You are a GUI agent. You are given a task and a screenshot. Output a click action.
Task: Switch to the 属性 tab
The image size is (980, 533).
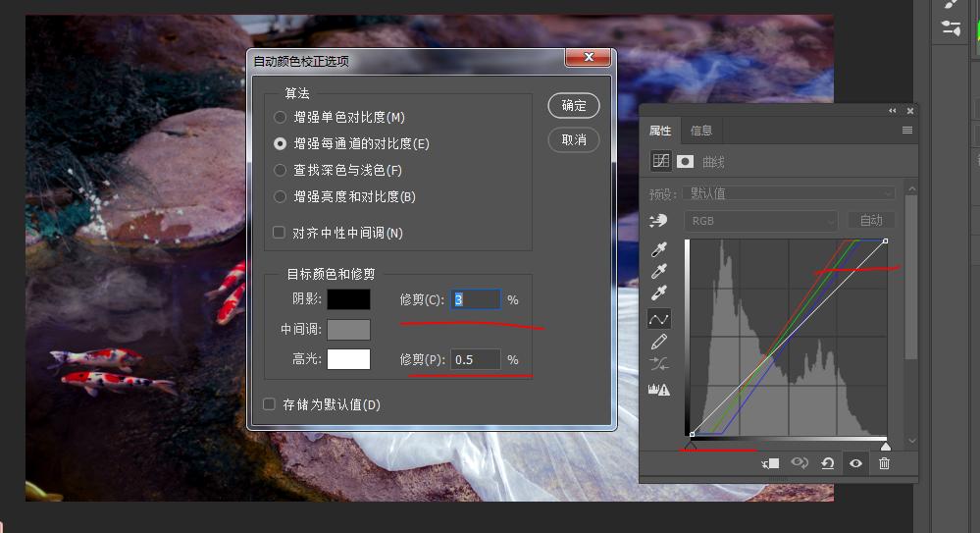point(660,131)
